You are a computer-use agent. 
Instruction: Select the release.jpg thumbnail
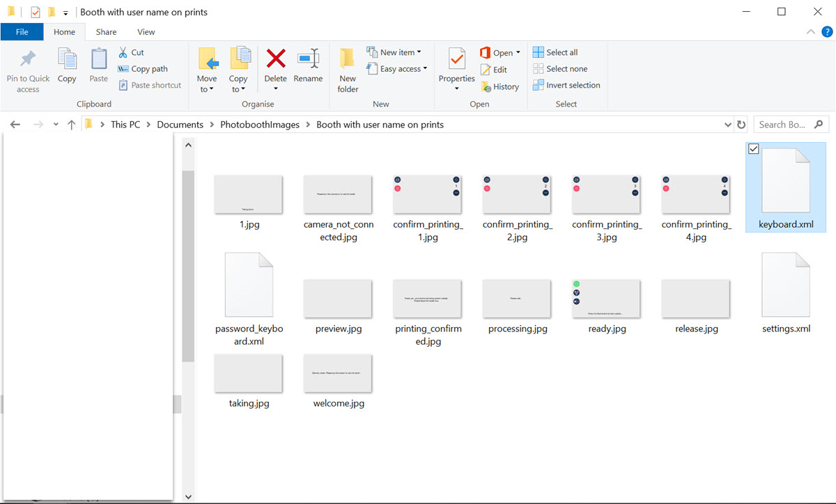click(x=696, y=299)
